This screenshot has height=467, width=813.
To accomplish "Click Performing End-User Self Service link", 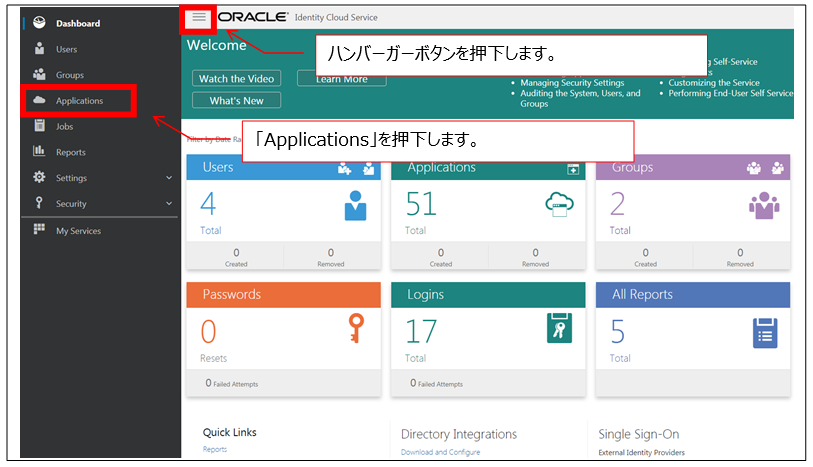I will tap(731, 93).
